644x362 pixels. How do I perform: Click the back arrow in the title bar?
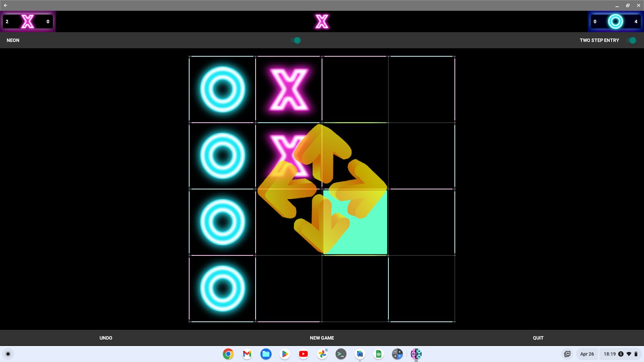[6, 5]
